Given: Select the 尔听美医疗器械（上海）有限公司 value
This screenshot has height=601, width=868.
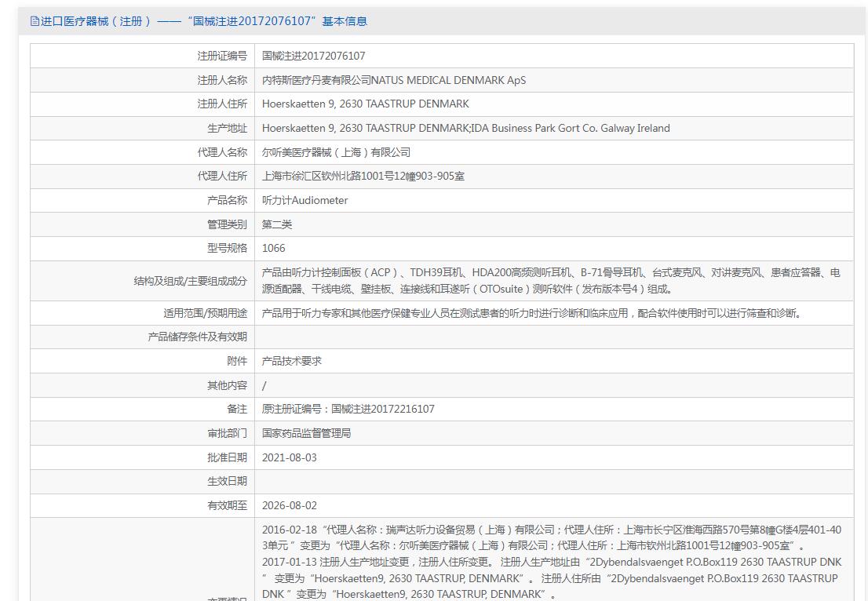Looking at the screenshot, I should pyautogui.click(x=336, y=152).
